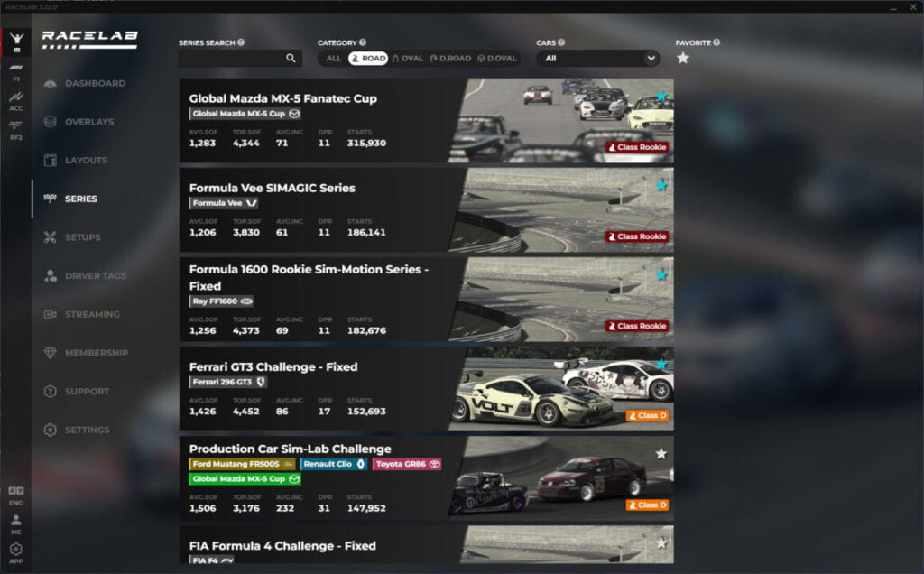Unfavorite Formula 1600 Rookie Sim-Motion star
This screenshot has width=924, height=574.
(661, 274)
